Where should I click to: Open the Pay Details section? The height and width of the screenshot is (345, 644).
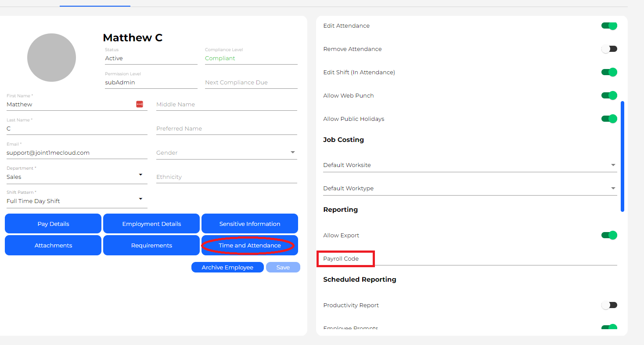(x=53, y=224)
